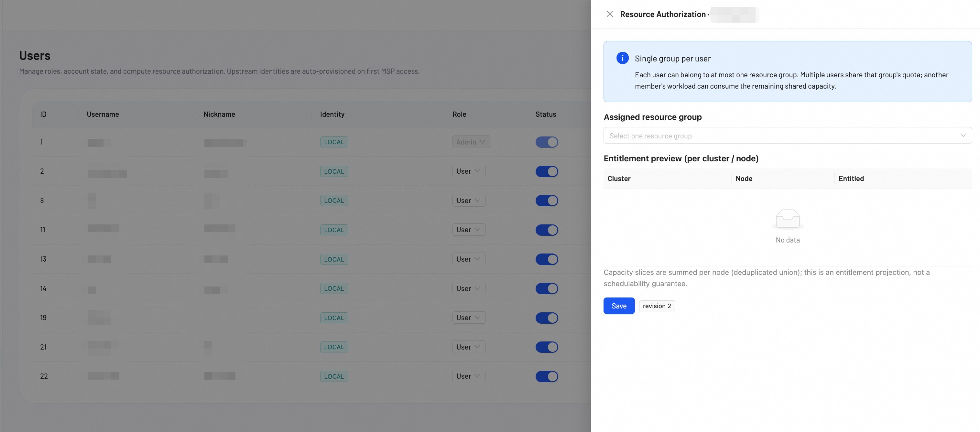Screen dimensions: 980x432
Task: Toggle status switch for user ID 13
Action: point(546,259)
